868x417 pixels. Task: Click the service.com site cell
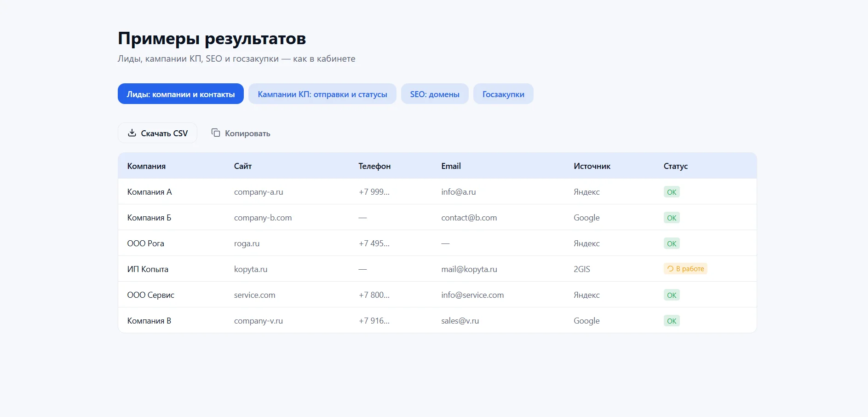254,295
